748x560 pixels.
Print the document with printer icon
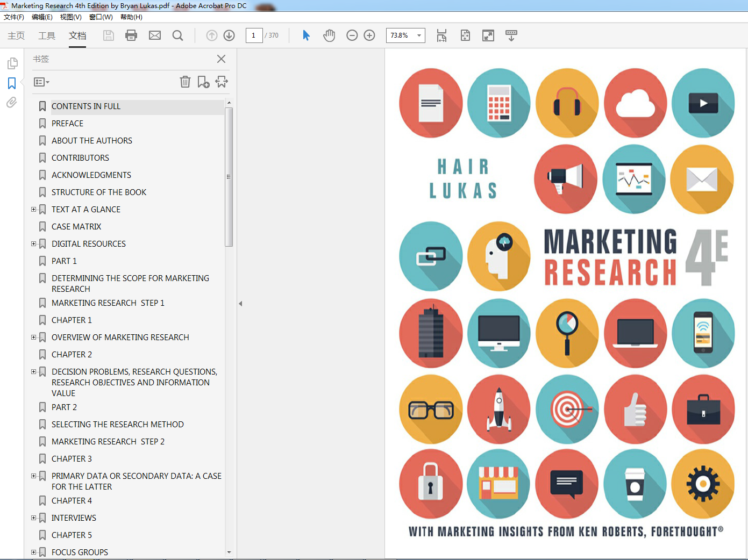click(131, 35)
